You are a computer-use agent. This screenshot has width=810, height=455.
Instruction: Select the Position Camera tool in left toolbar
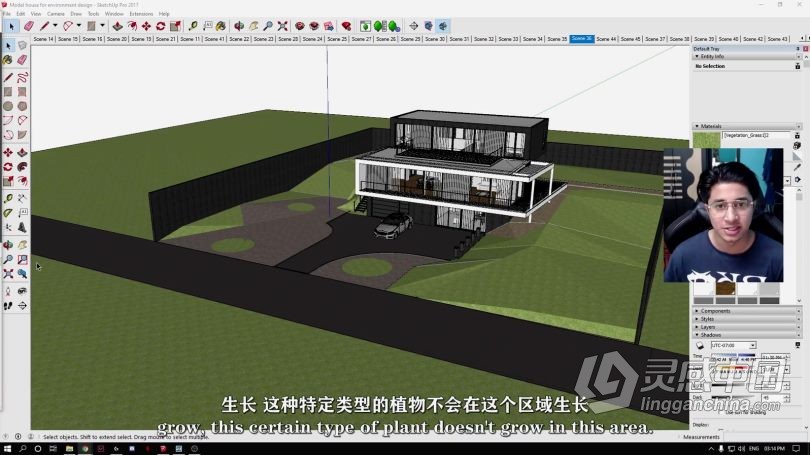pyautogui.click(x=8, y=291)
